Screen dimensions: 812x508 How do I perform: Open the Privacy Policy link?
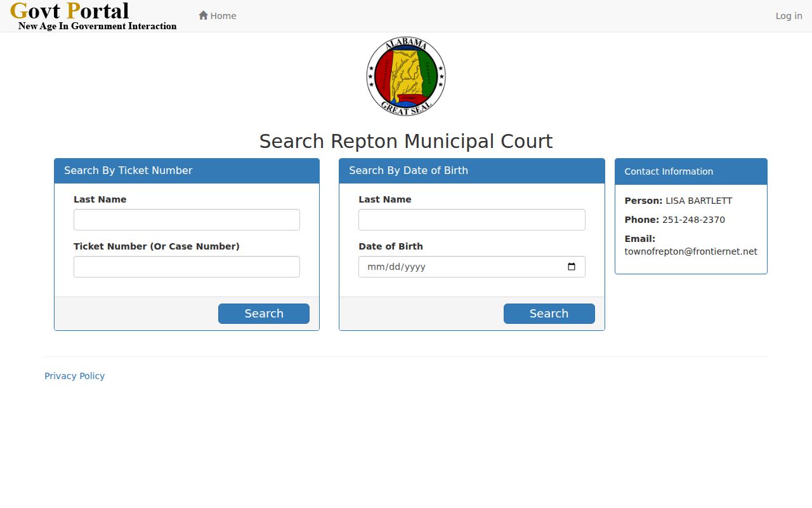[75, 376]
